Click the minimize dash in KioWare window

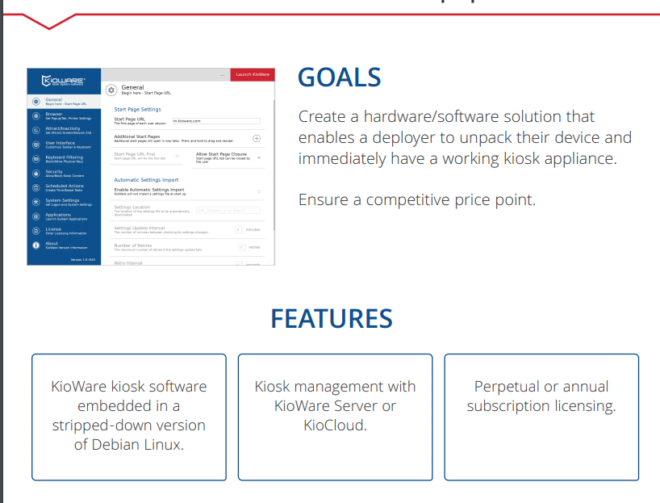pos(223,75)
